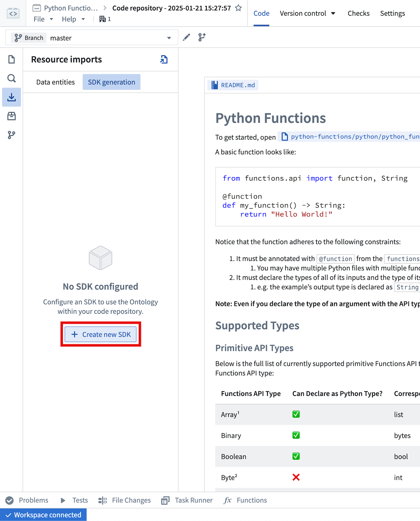
Task: Click the Functions fx icon
Action: [x=227, y=500]
